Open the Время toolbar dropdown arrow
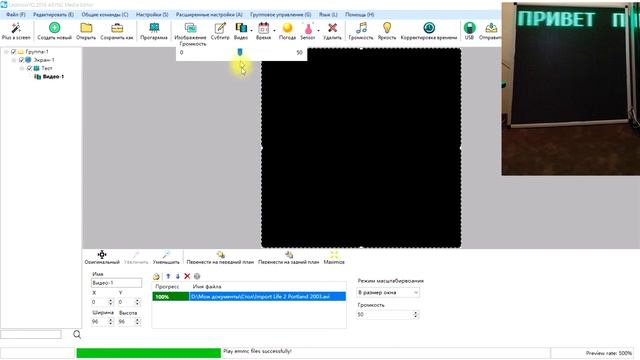This screenshot has height=360, width=640. [274, 30]
